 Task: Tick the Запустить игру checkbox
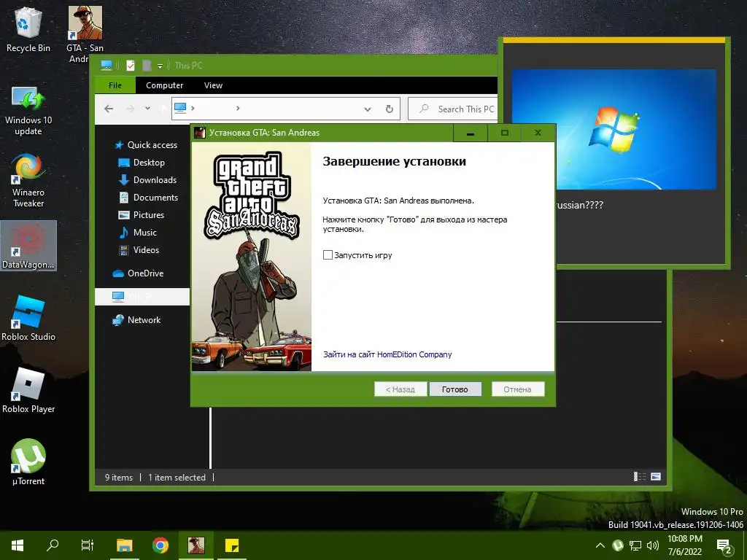coord(328,254)
